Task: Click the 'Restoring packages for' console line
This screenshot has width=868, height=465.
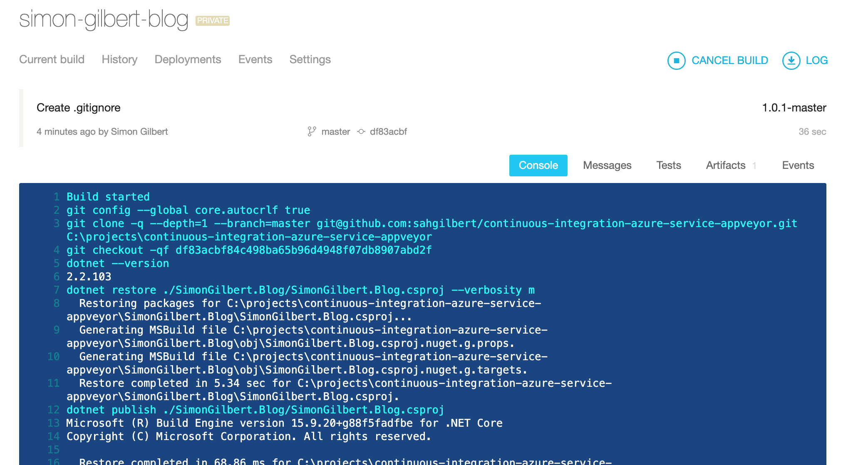Action: coord(304,310)
